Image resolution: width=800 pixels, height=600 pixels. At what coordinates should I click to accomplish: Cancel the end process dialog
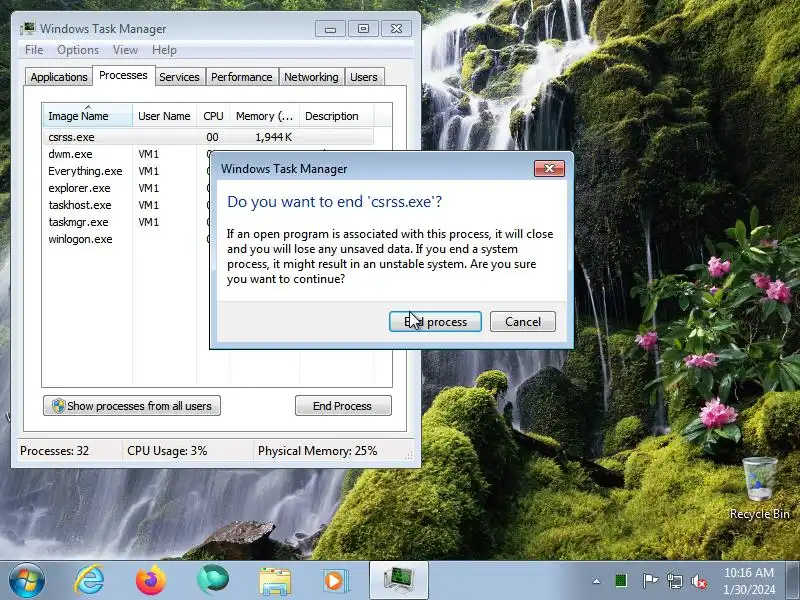pos(522,322)
